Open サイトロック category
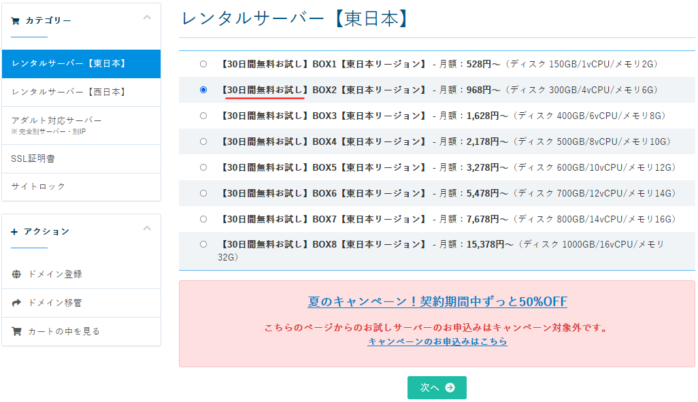Image resolution: width=698 pixels, height=402 pixels. 39,186
